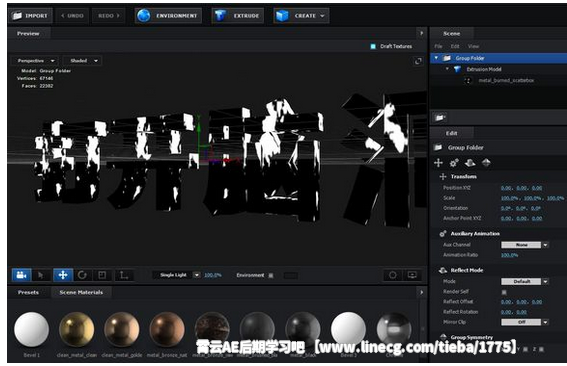Click the Import button
This screenshot has height=366, width=567.
[x=30, y=16]
